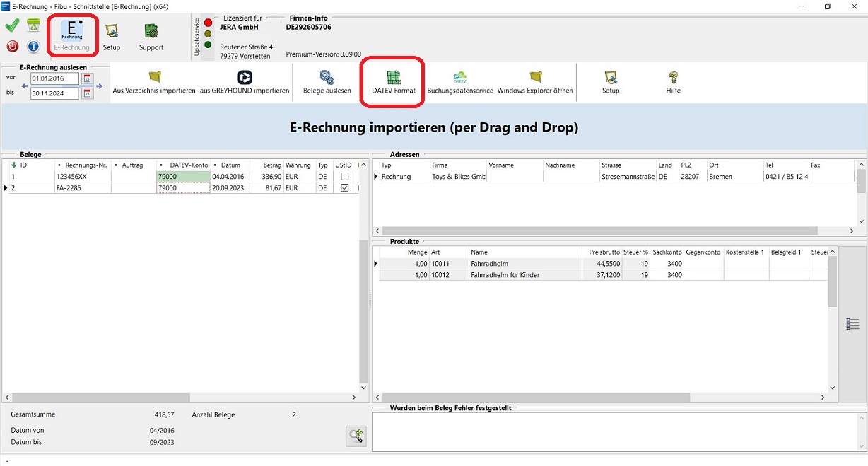Click the recycle bin icon
The height and width of the screenshot is (466, 868).
33,26
